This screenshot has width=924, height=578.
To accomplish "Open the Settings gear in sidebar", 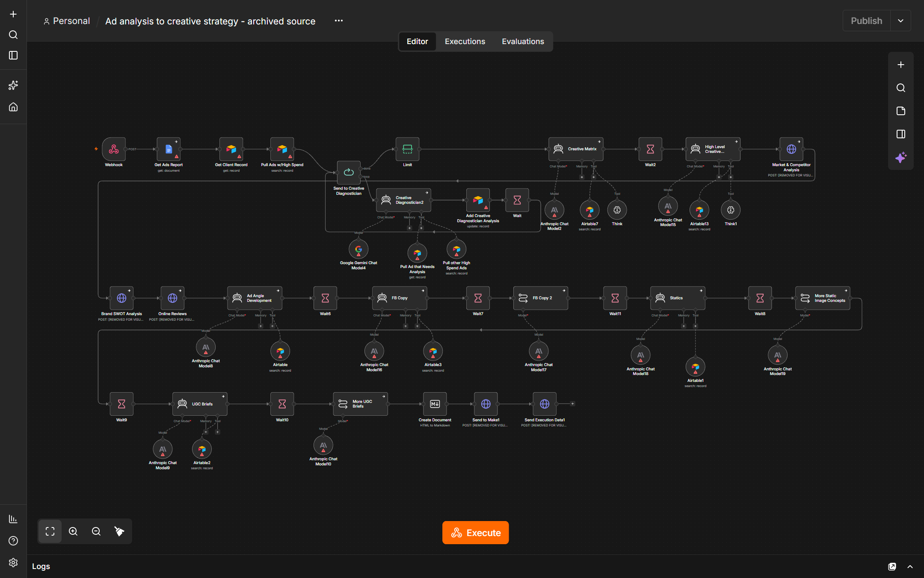I will pyautogui.click(x=13, y=562).
